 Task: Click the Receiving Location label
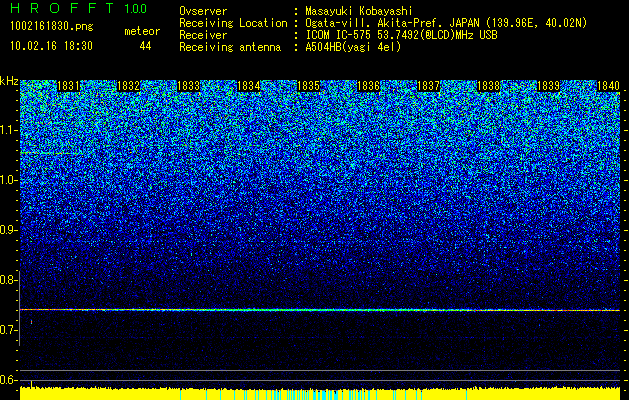point(233,23)
